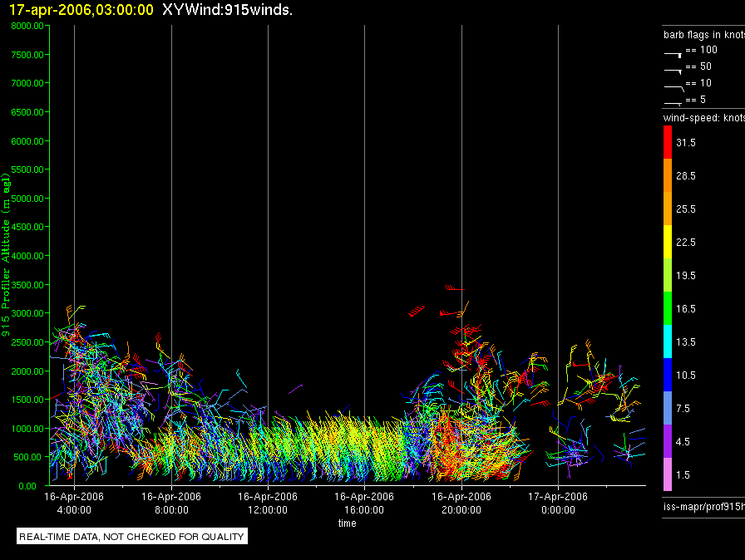This screenshot has width=745, height=560.
Task: Select the red 31.5 knots color band
Action: (668, 142)
